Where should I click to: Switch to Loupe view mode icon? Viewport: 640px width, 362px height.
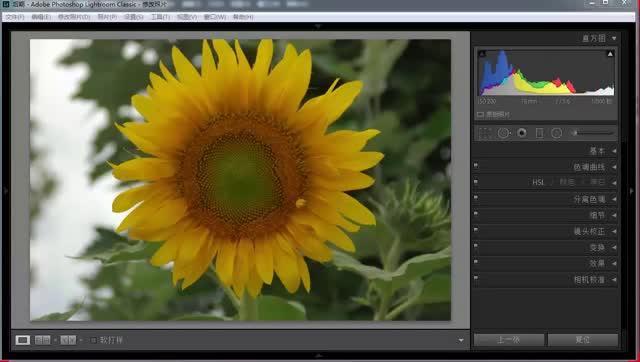[23, 340]
